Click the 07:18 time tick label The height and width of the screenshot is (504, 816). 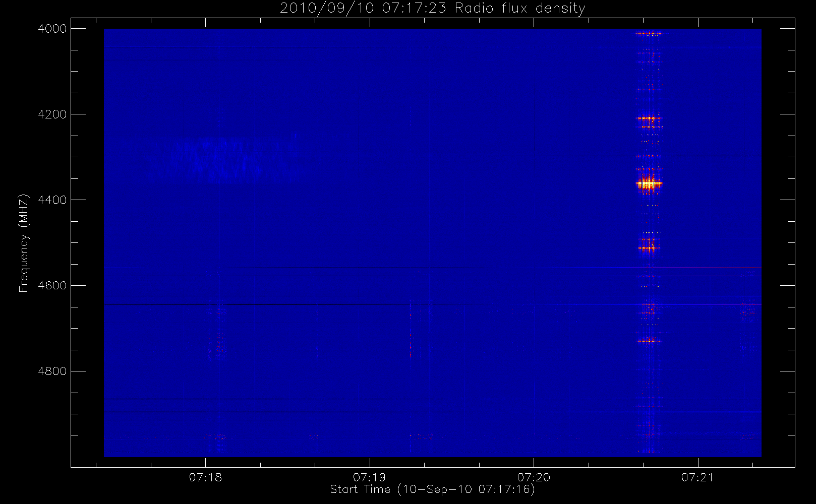point(205,477)
